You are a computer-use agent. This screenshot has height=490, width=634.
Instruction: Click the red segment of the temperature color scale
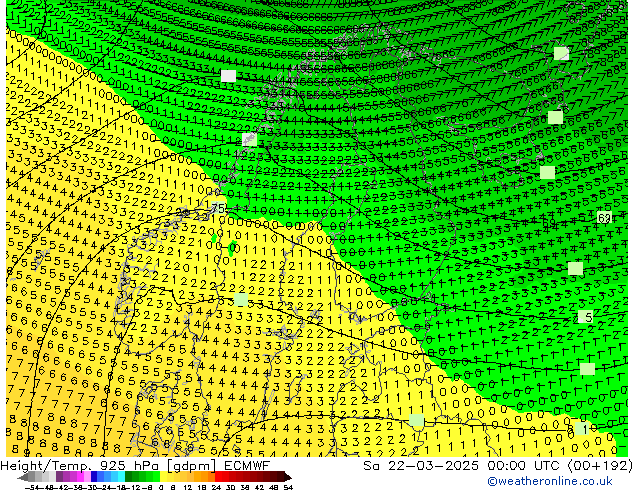tap(218, 477)
